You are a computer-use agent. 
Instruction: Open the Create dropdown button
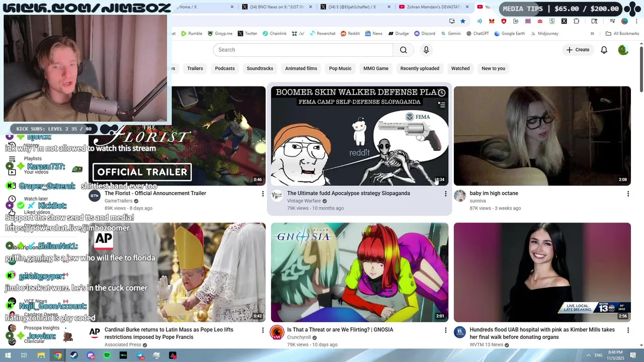(x=578, y=50)
